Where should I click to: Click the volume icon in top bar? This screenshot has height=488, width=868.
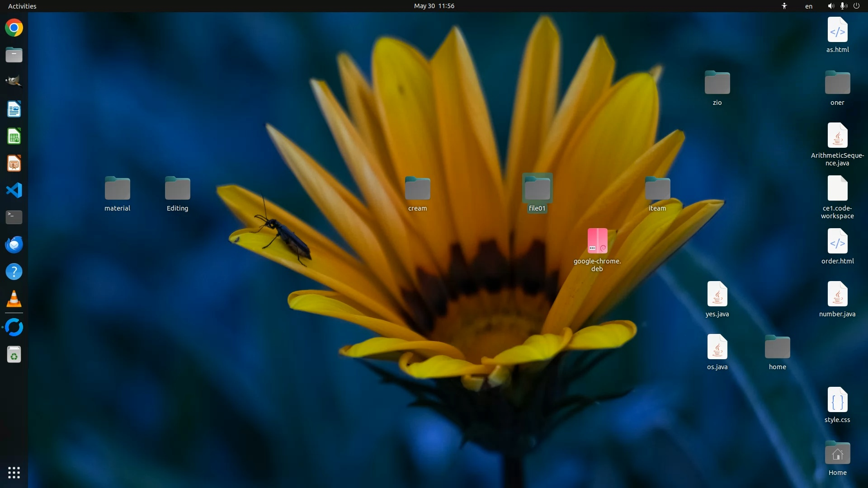830,6
